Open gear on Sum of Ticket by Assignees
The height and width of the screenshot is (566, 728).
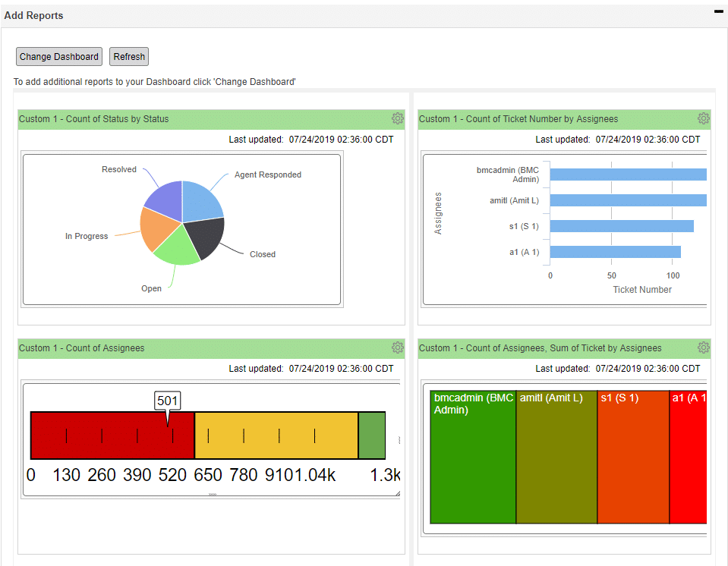pyautogui.click(x=704, y=347)
